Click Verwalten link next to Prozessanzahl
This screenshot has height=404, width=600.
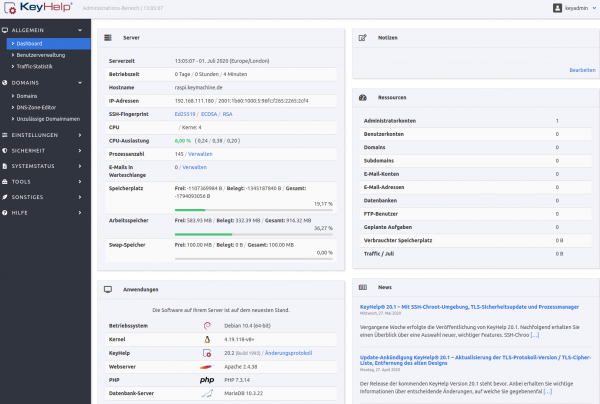(200, 154)
